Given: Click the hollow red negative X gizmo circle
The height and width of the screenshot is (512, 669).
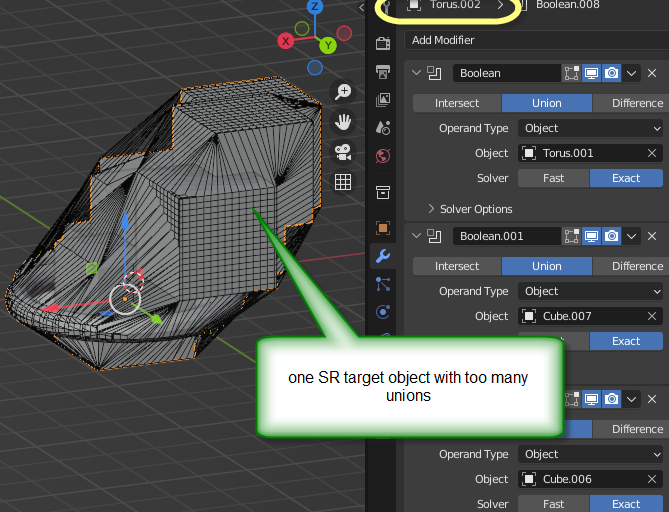Looking at the screenshot, I should point(344,33).
